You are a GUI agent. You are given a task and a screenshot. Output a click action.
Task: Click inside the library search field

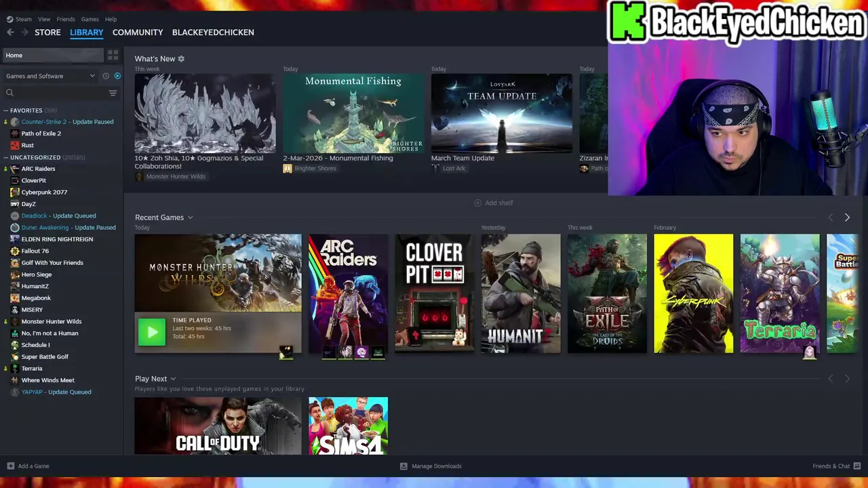(60, 93)
